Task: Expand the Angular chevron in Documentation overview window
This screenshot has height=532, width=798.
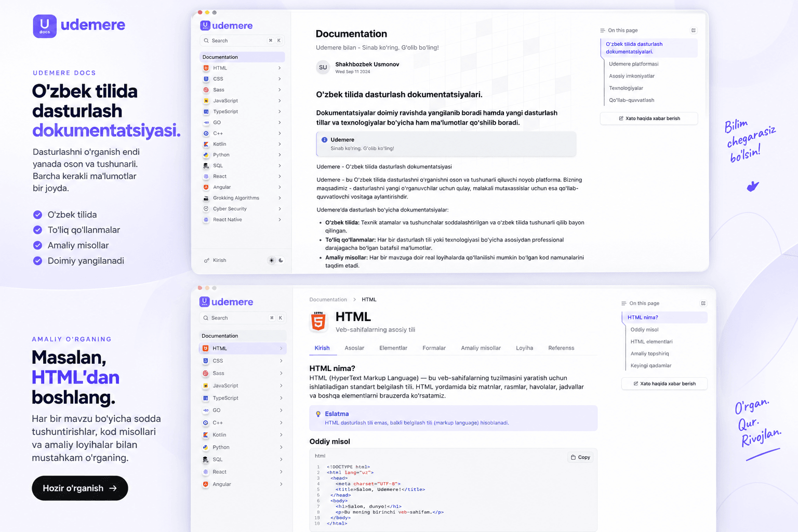Action: [x=280, y=188]
